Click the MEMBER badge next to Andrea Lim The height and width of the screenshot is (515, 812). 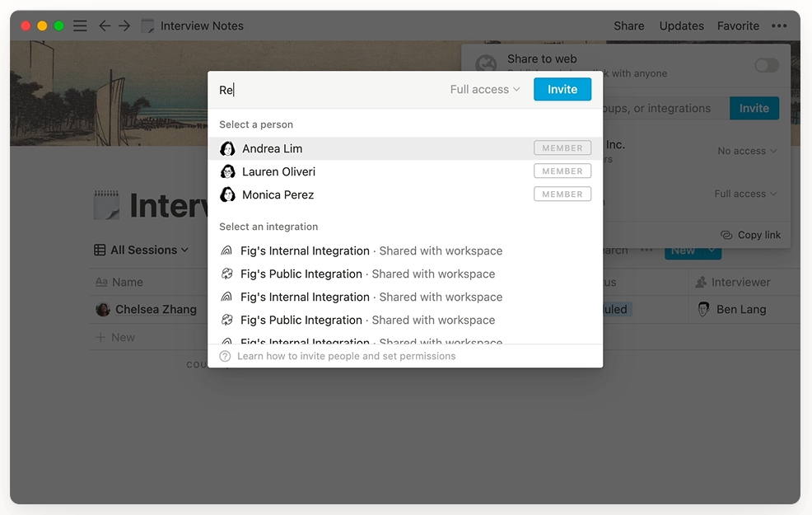[562, 148]
